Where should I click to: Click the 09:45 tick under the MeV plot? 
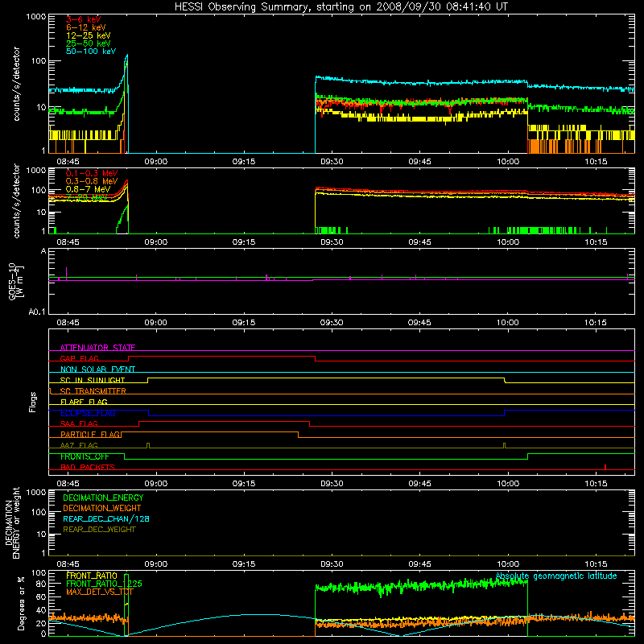coord(419,242)
